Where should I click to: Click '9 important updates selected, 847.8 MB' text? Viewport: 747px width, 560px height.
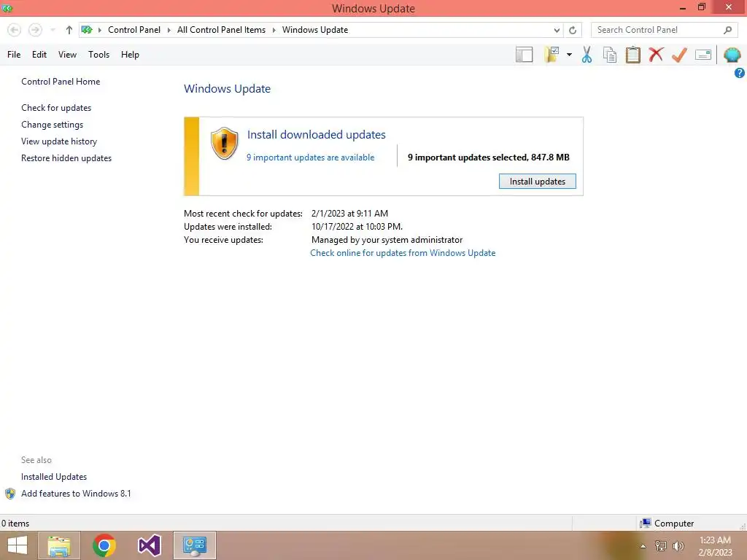coord(488,157)
